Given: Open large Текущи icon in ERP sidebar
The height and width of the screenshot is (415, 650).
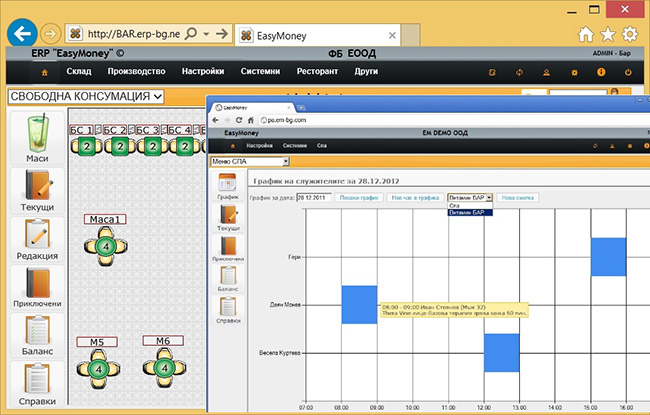Looking at the screenshot, I should (x=37, y=190).
